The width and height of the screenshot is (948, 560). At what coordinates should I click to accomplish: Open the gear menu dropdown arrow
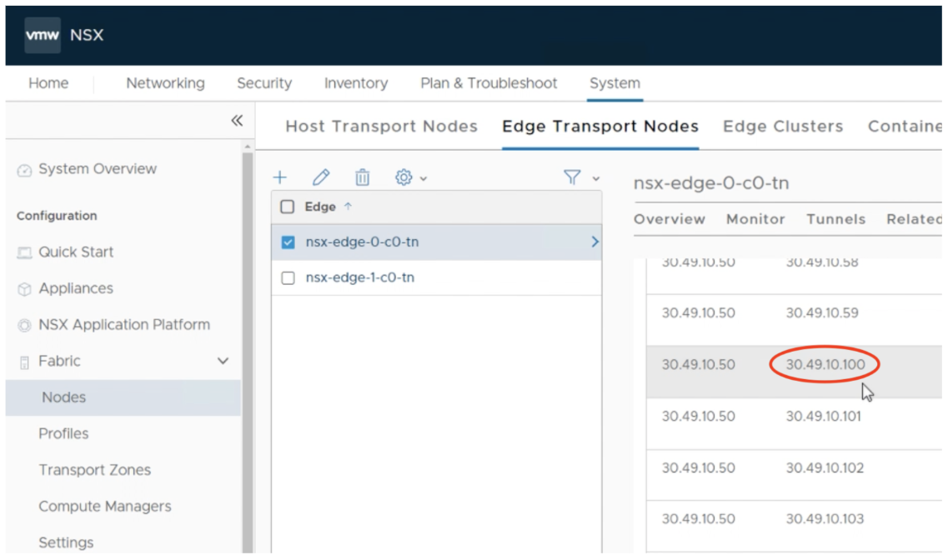click(x=424, y=179)
